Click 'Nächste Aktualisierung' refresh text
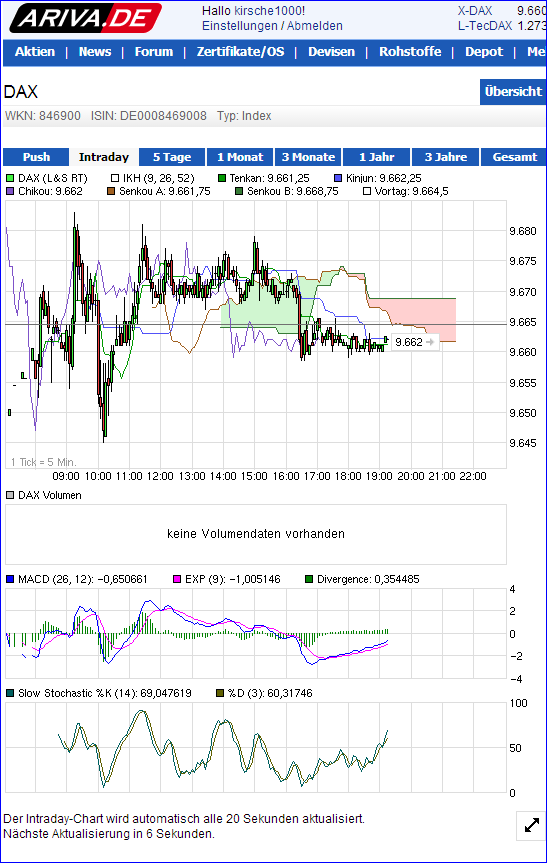 109,834
